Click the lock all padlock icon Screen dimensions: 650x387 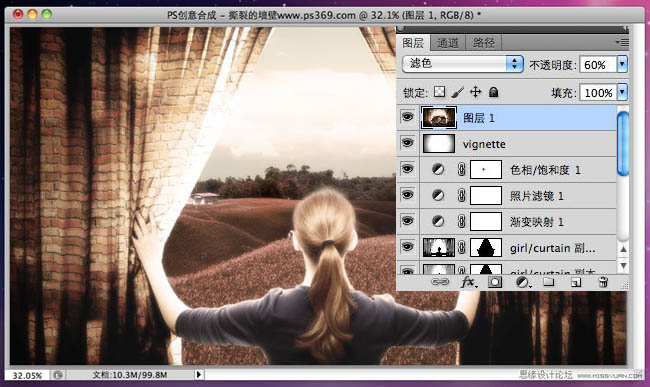click(x=493, y=92)
